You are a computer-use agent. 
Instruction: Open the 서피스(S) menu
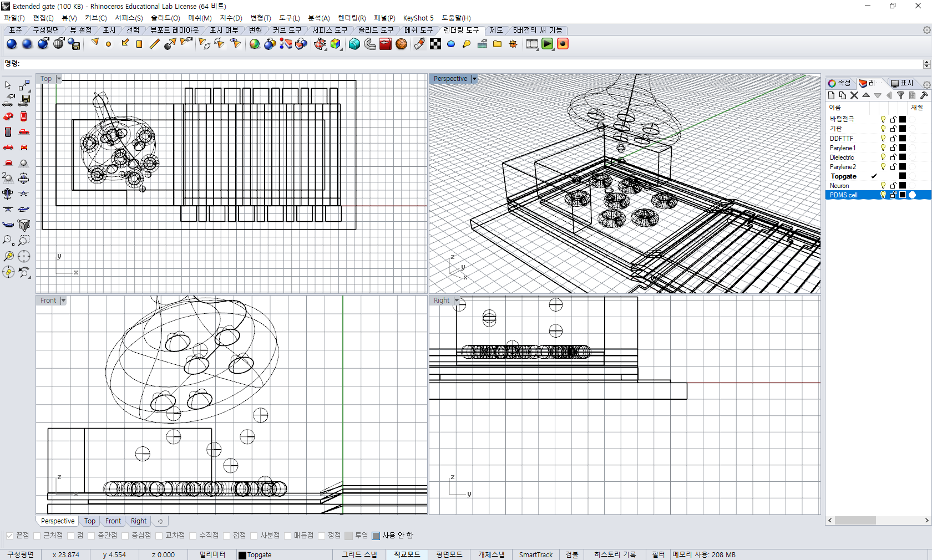coord(129,18)
